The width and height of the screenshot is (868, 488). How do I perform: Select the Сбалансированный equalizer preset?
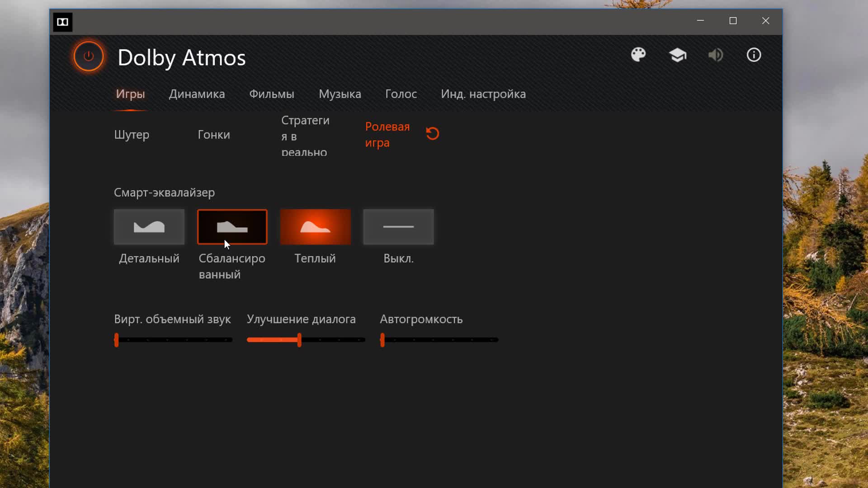[x=232, y=227]
